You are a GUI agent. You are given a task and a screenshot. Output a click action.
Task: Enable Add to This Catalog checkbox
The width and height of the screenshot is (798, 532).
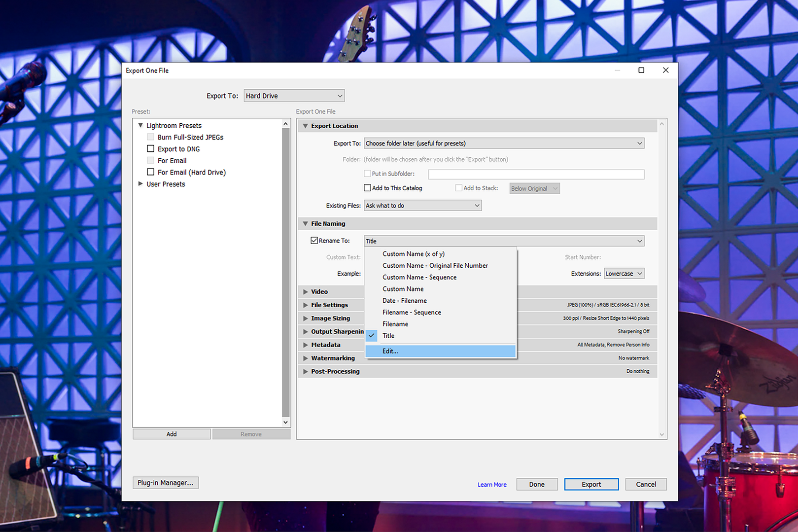click(x=367, y=188)
